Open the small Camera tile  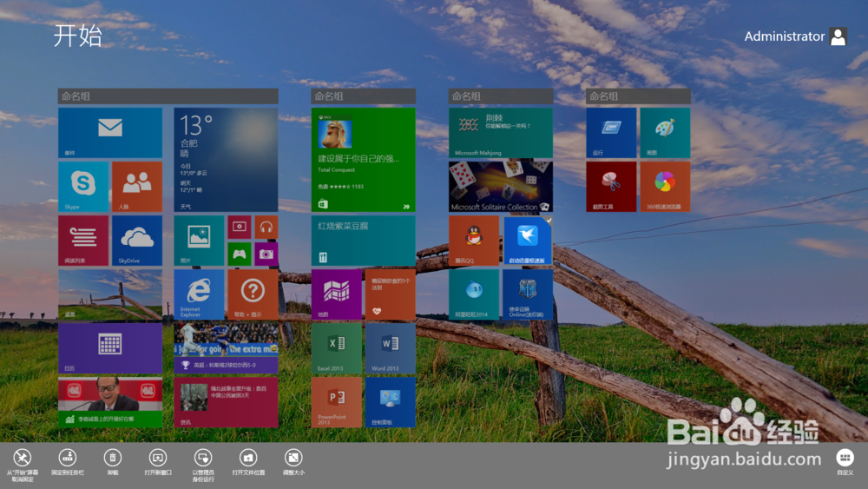tap(266, 254)
